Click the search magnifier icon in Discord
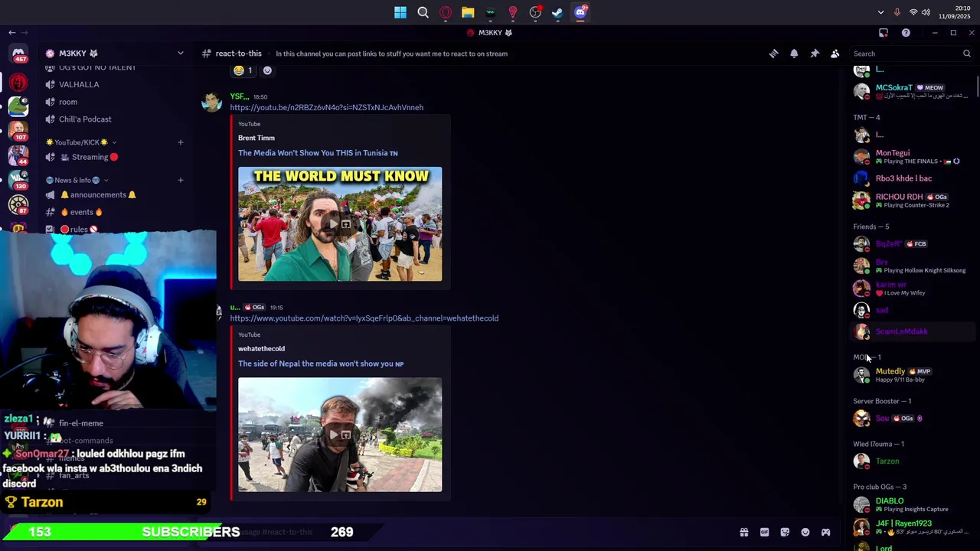The width and height of the screenshot is (980, 551). (966, 54)
